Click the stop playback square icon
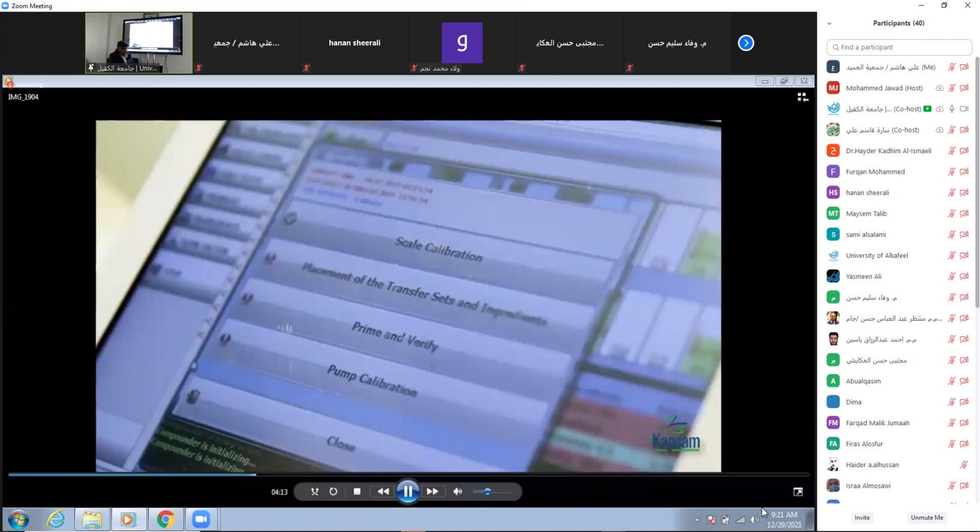Screen dimensions: 980x532 pyautogui.click(x=357, y=492)
